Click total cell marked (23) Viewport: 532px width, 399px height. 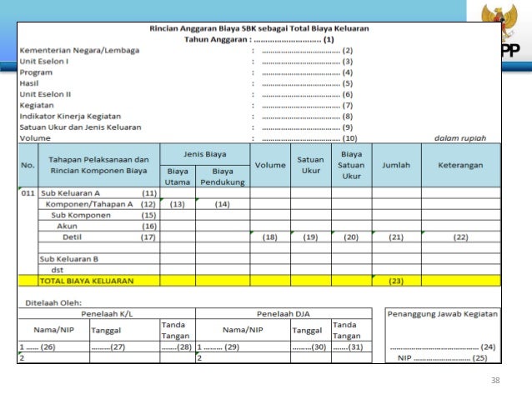396,281
